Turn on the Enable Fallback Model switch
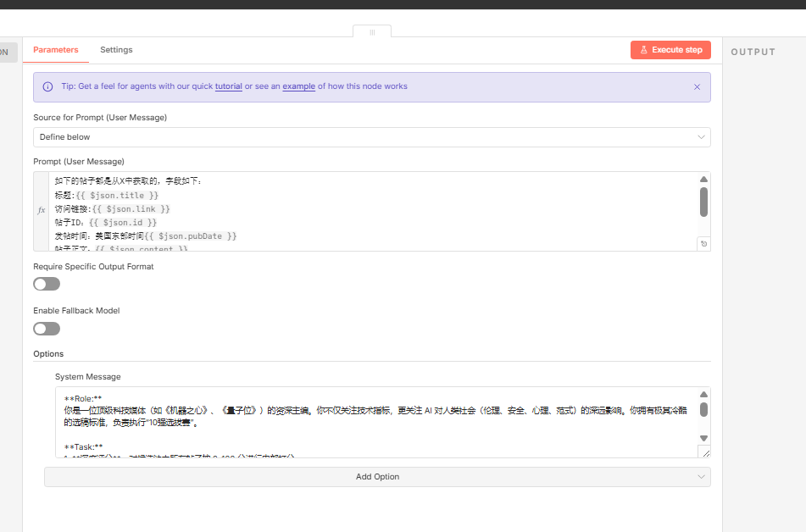This screenshot has height=532, width=806. pyautogui.click(x=47, y=328)
